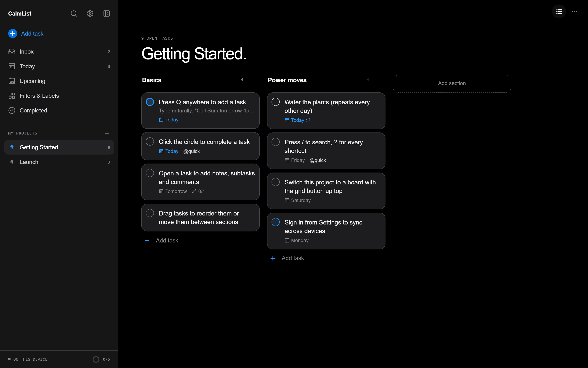Open the Drag tasks to reorder card
The height and width of the screenshot is (368, 588).
[x=200, y=218]
